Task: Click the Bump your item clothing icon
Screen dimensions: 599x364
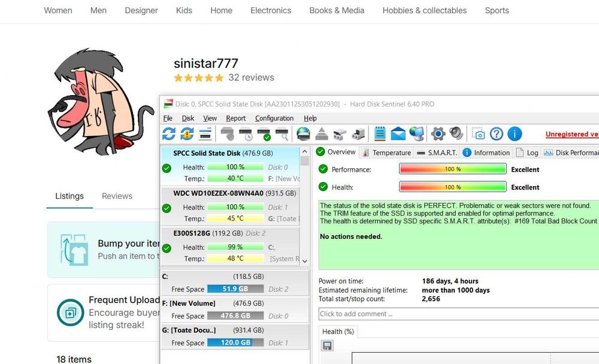Action: 74,250
